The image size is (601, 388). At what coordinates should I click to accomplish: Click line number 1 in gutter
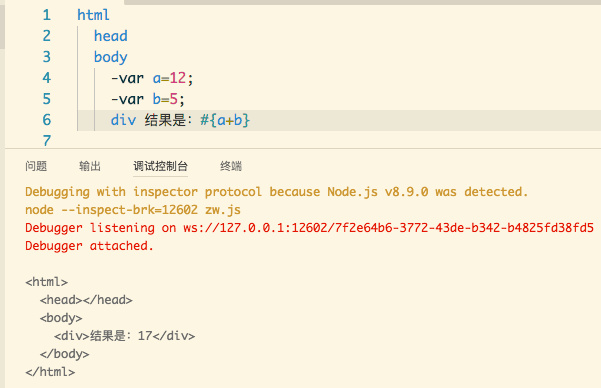[x=46, y=15]
